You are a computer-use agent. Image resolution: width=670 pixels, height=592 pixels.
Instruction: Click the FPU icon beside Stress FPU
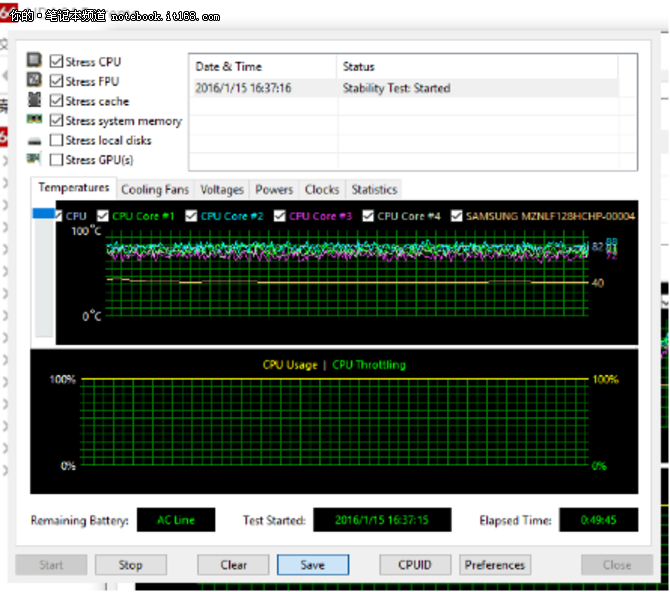pos(35,80)
